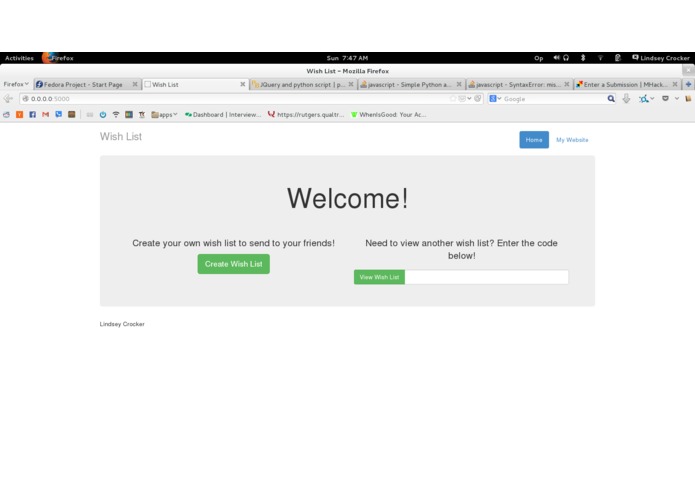Click the battery icon in top panel

(x=617, y=58)
